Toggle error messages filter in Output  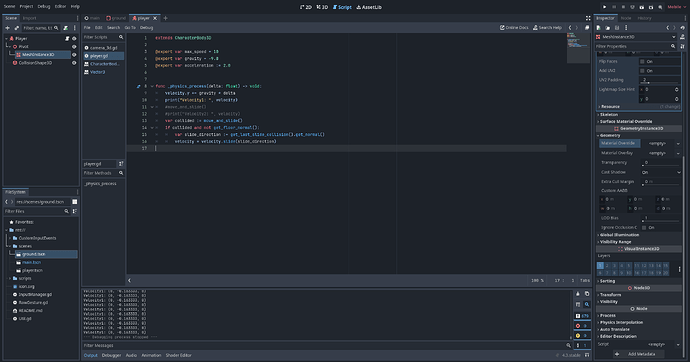(582, 326)
